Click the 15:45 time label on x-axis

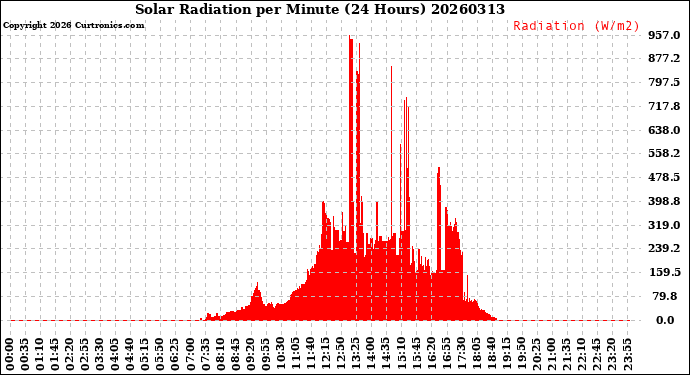416,355
